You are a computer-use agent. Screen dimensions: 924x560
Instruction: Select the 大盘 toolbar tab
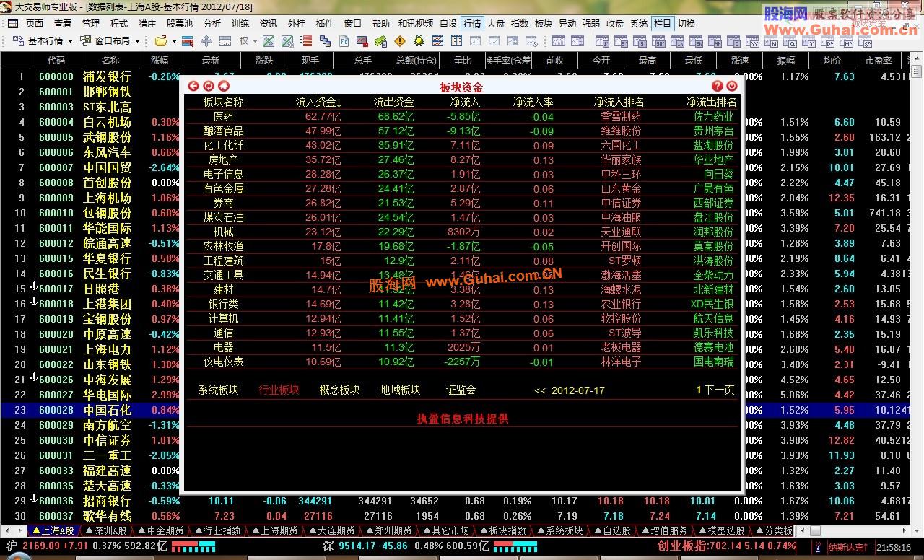click(x=496, y=23)
